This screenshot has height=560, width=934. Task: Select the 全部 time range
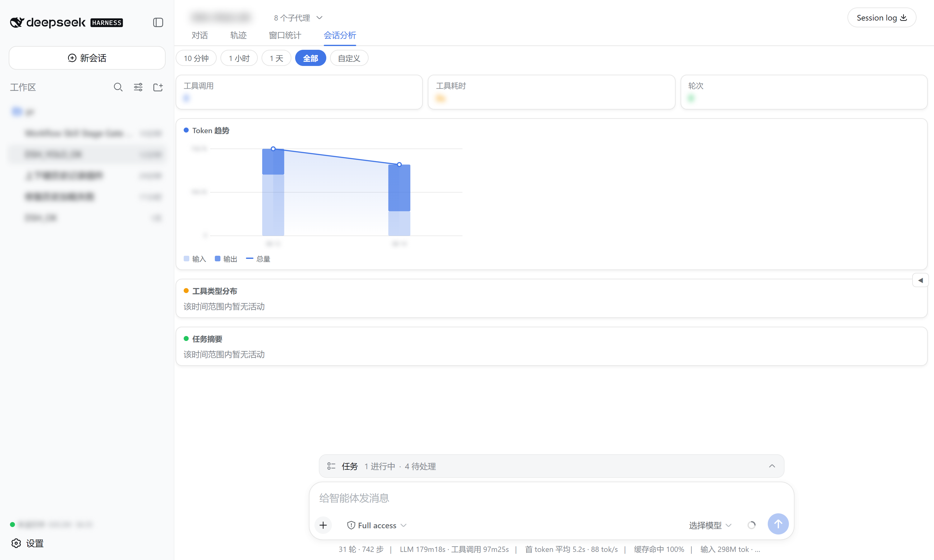point(311,58)
